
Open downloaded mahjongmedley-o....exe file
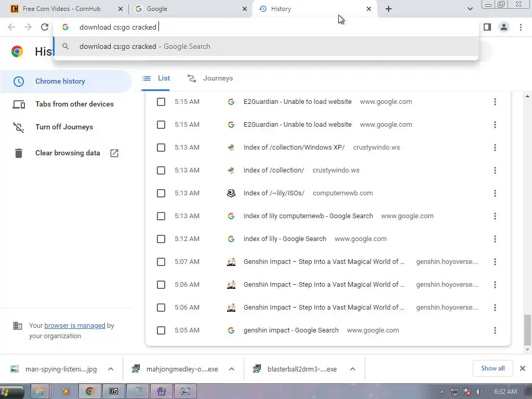pyautogui.click(x=175, y=369)
